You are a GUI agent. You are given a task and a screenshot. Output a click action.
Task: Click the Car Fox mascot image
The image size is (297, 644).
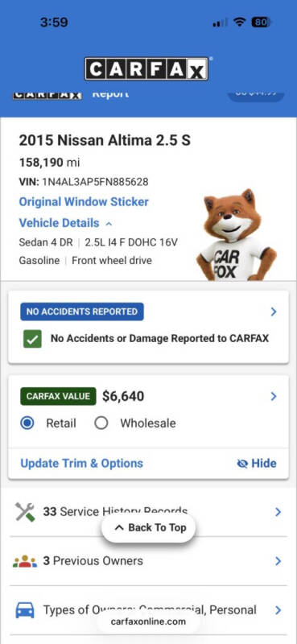pyautogui.click(x=236, y=235)
